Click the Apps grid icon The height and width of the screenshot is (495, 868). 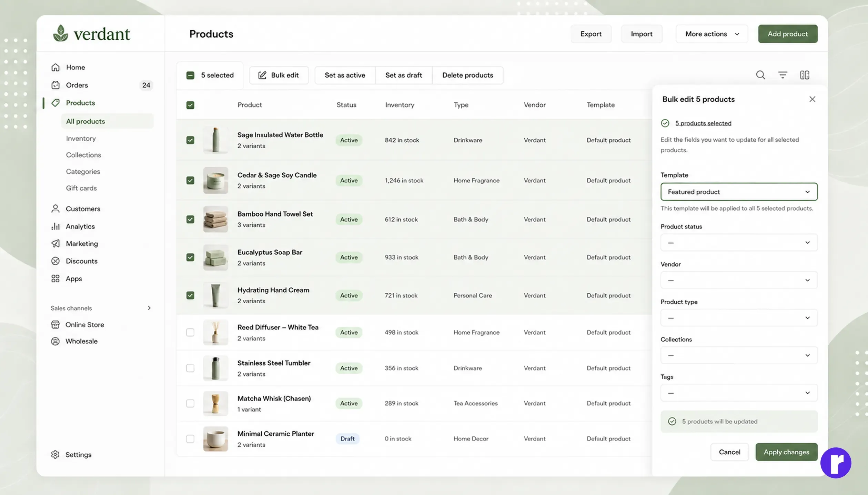55,279
